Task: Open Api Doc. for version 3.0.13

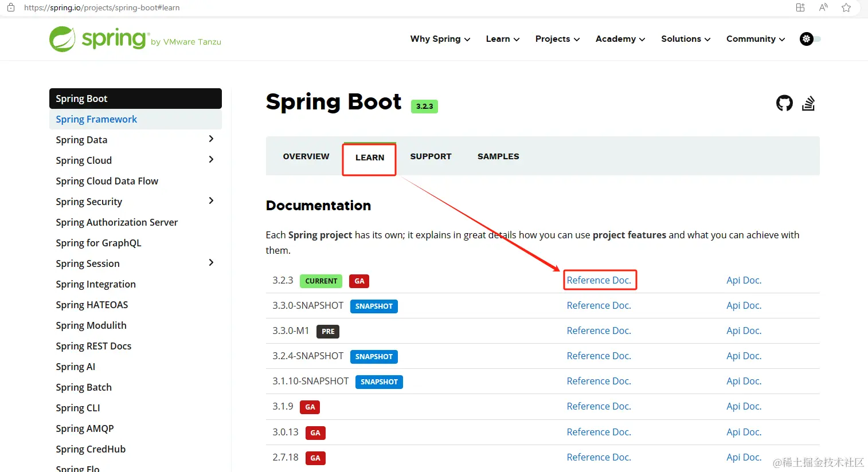Action: tap(744, 432)
